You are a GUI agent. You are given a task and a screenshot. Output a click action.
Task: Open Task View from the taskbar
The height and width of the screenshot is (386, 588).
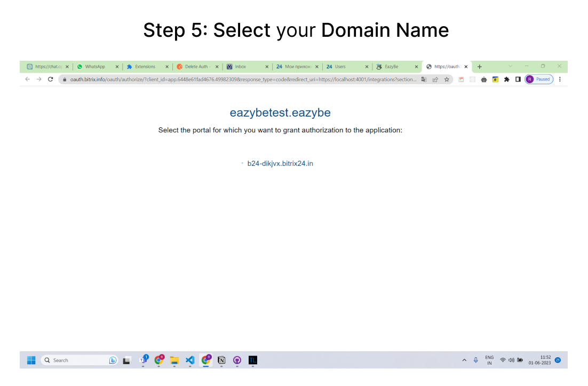(x=127, y=360)
